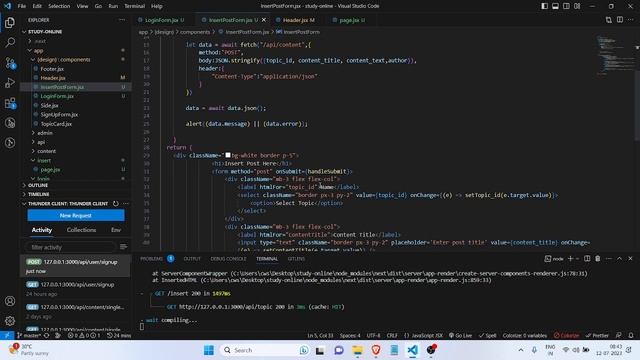This screenshot has width=640, height=360.
Task: Click Go Live in status bar
Action: (x=460, y=336)
